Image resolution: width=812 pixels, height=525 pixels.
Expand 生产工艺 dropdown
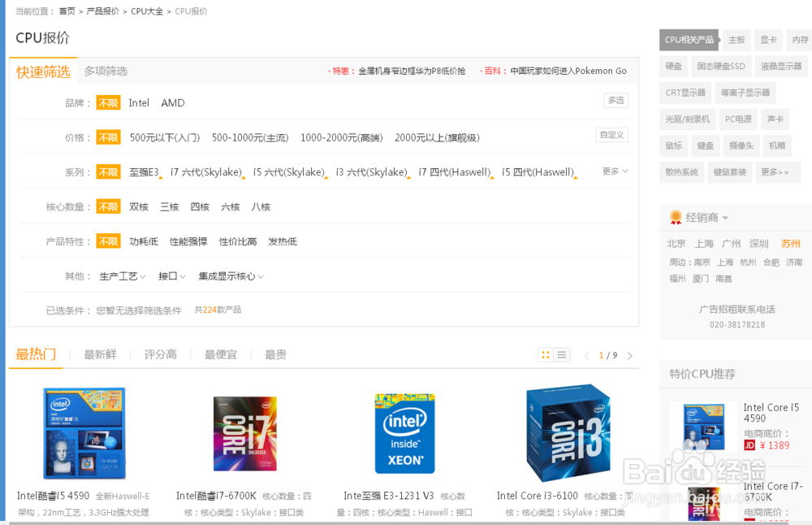tap(123, 276)
